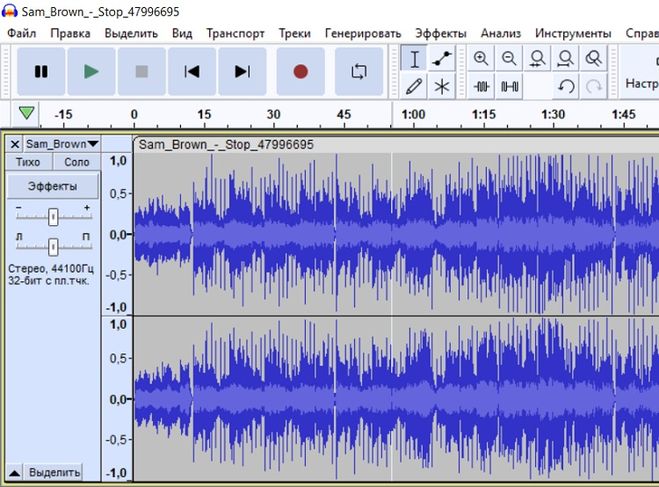
Task: Open track Эффекты button
Action: (53, 186)
